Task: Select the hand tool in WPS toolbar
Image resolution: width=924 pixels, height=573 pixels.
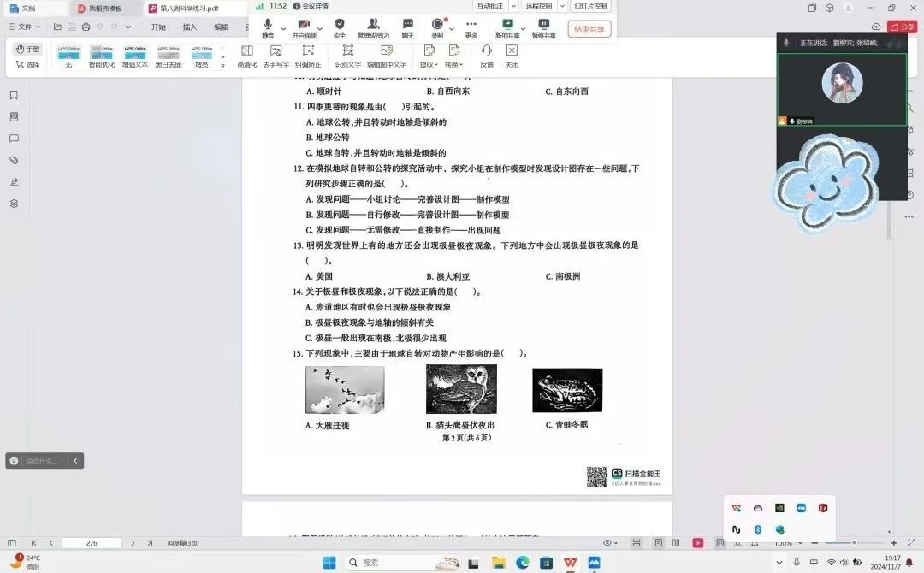Action: click(x=28, y=49)
